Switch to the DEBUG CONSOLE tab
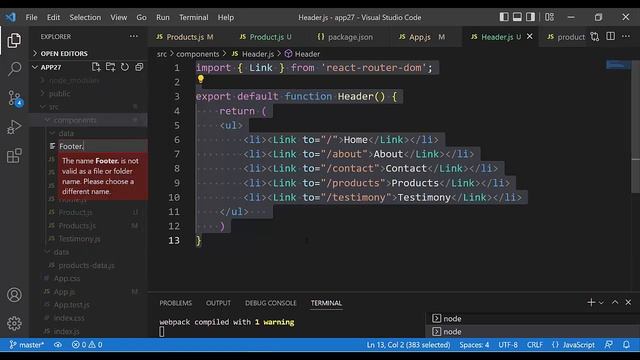This screenshot has width=640, height=360. [271, 303]
